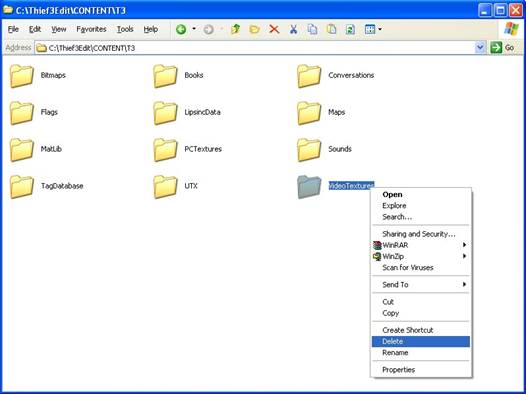Select the MatLib folder icon

(x=22, y=150)
